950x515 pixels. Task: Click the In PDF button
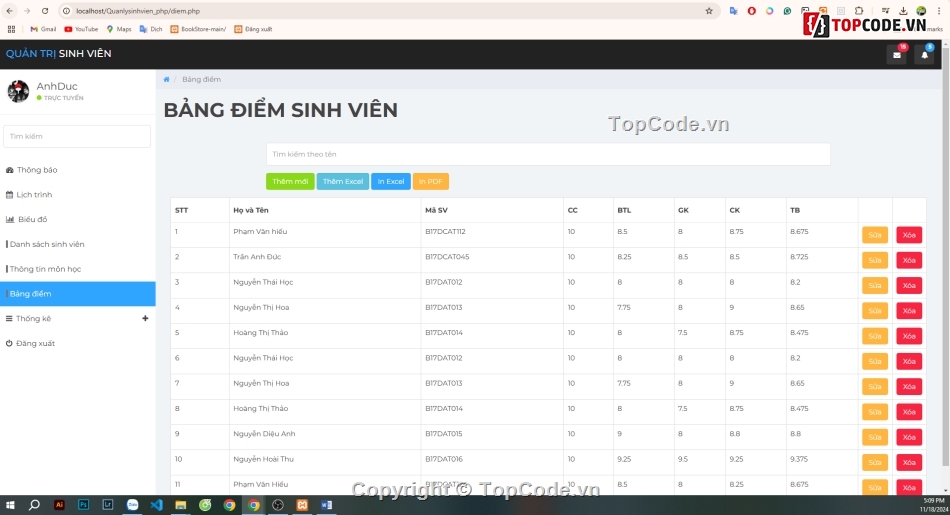coord(431,181)
